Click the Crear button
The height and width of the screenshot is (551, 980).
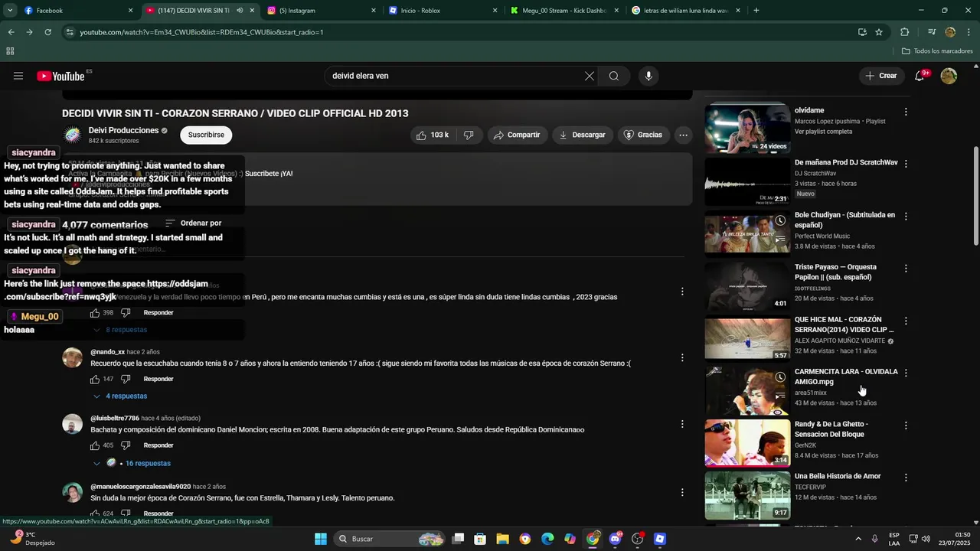pyautogui.click(x=881, y=76)
